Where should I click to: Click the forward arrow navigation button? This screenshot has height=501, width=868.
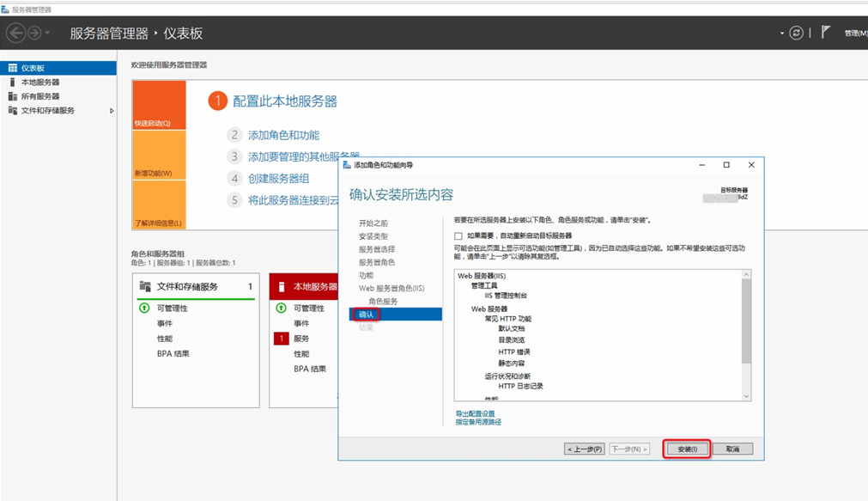[x=34, y=33]
